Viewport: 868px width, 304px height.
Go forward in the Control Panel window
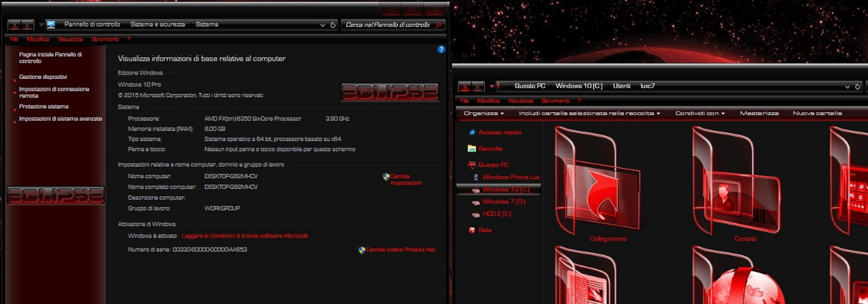(x=27, y=25)
